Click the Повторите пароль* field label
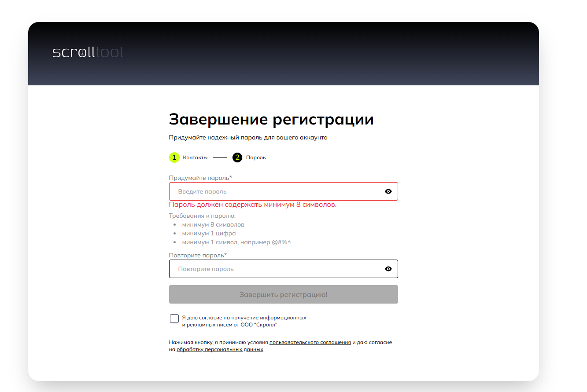Image resolution: width=587 pixels, height=392 pixels. coord(198,255)
